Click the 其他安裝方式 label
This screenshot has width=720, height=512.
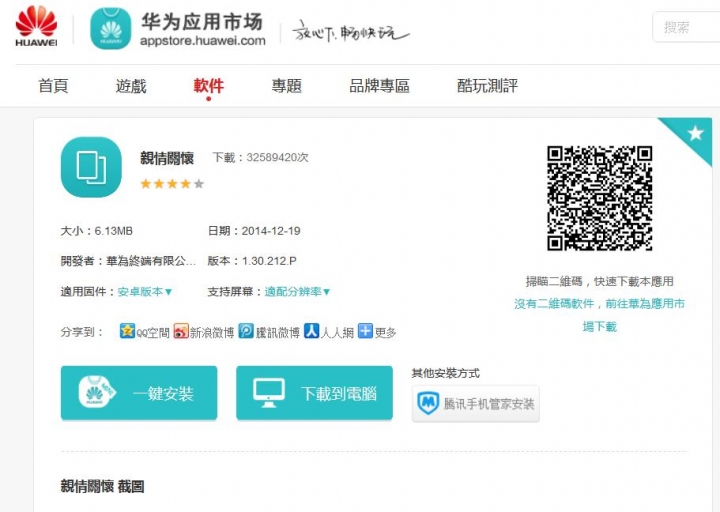coord(445,373)
